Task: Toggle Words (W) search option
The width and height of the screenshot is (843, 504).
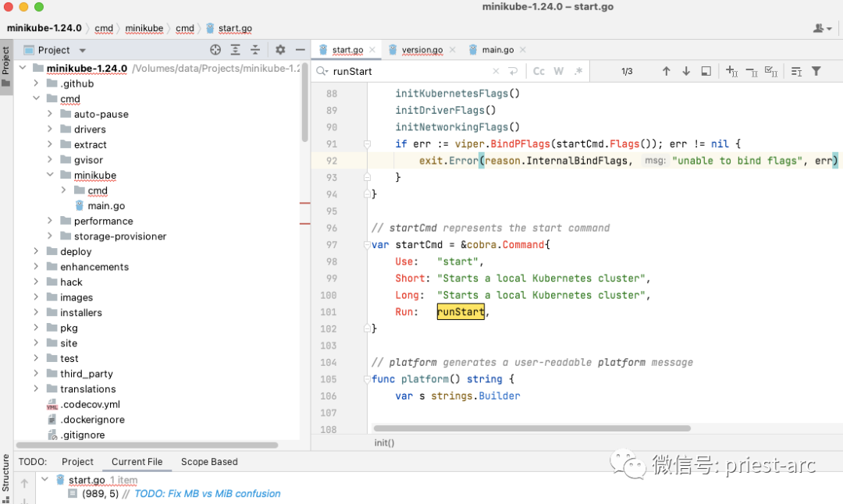Action: point(559,71)
